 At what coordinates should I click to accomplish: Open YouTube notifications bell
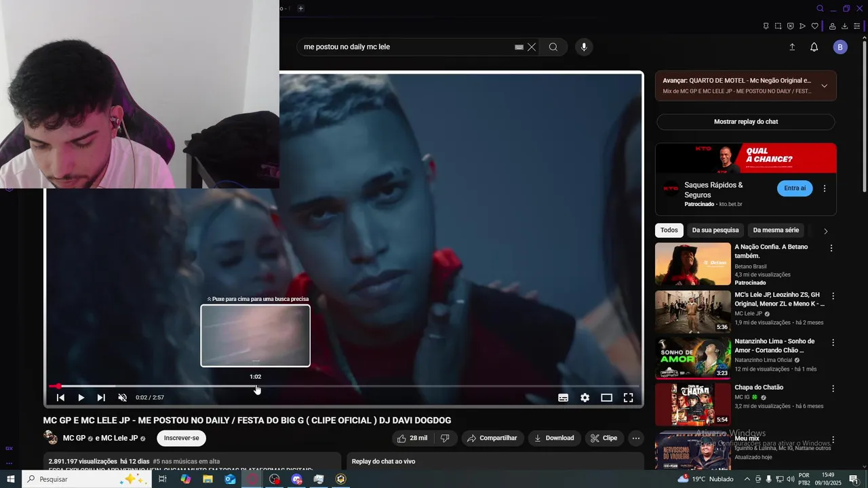click(814, 47)
